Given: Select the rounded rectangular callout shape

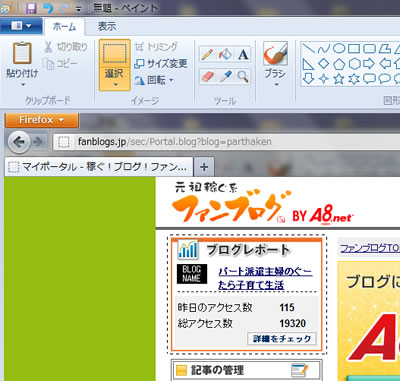Looking at the screenshot, I should [x=369, y=79].
